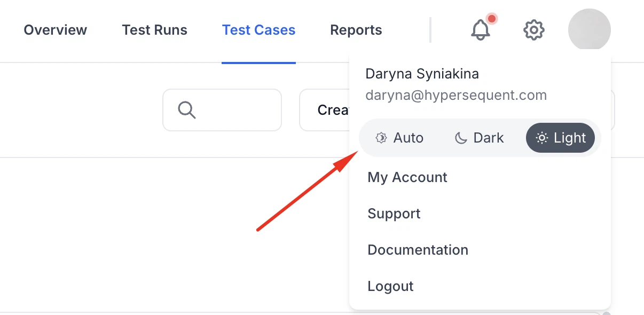Image resolution: width=644 pixels, height=315 pixels.
Task: Go to the Reports section
Action: coord(356,30)
